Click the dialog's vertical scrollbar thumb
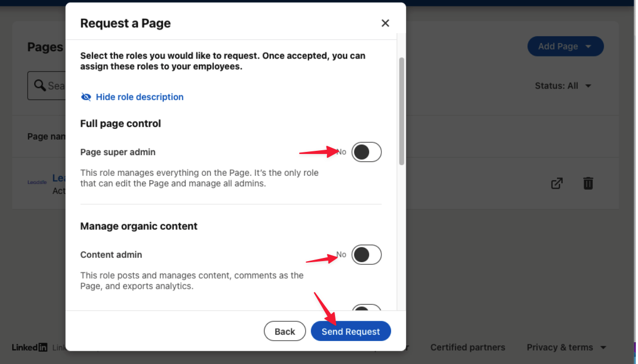Image resolution: width=638 pixels, height=364 pixels. (402, 112)
